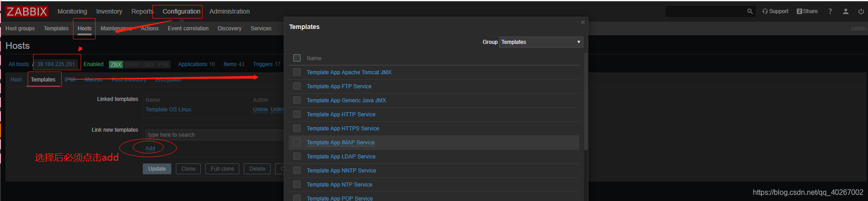Open Template App FTP Service link
This screenshot has width=868, height=201.
339,86
